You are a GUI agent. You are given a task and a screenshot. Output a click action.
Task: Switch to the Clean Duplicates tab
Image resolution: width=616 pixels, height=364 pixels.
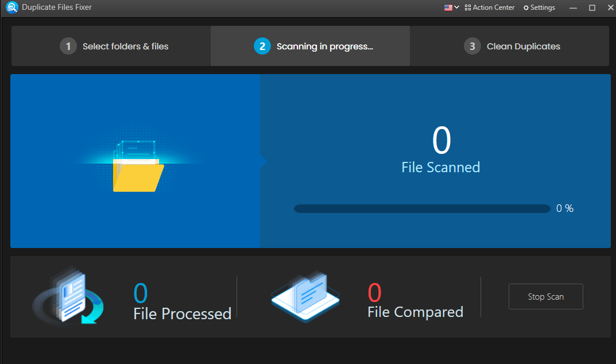coord(511,46)
